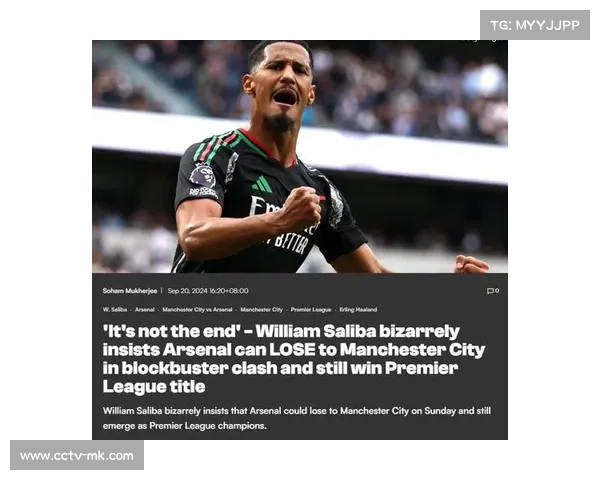This screenshot has height=480, width=600.
Task: Click the No Room For Racism sleeve patch
Action: click(x=203, y=192)
